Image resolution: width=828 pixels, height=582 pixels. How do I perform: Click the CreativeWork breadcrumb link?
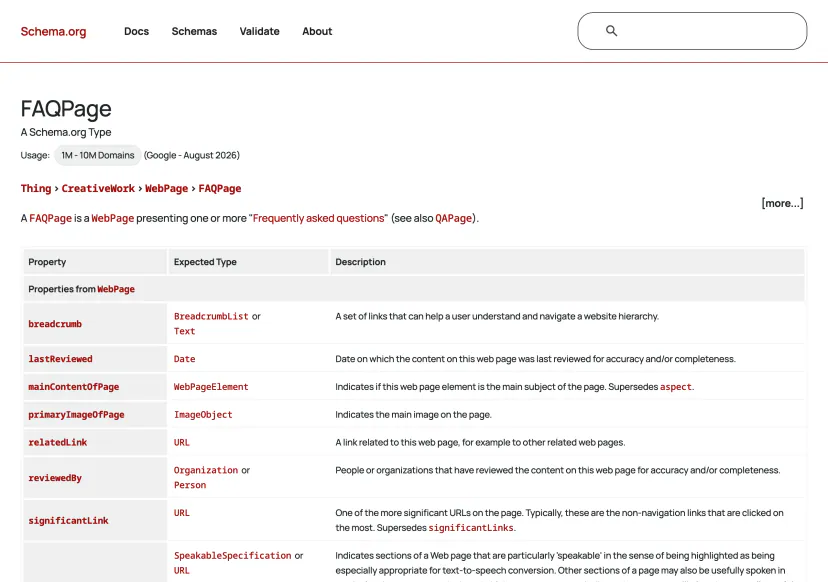[x=98, y=189]
